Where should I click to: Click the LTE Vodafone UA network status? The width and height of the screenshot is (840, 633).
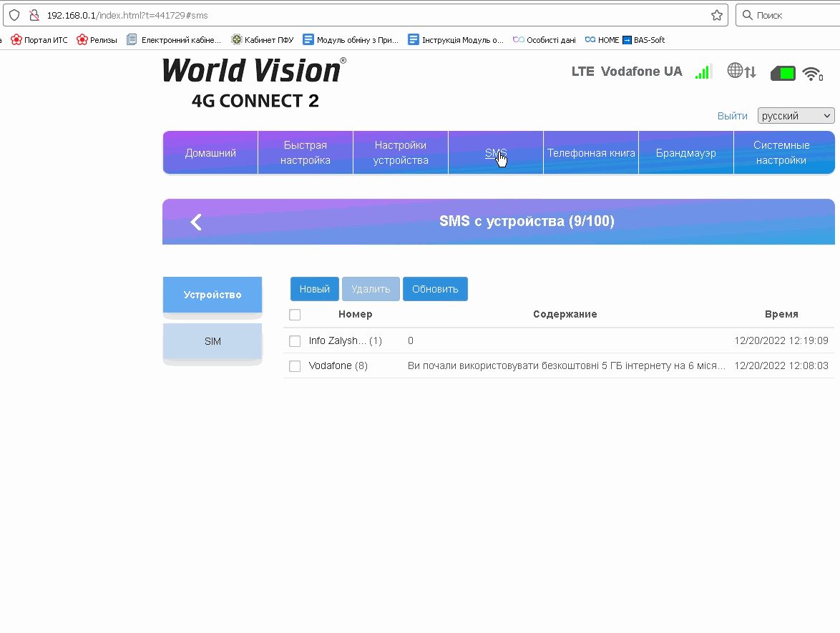627,72
